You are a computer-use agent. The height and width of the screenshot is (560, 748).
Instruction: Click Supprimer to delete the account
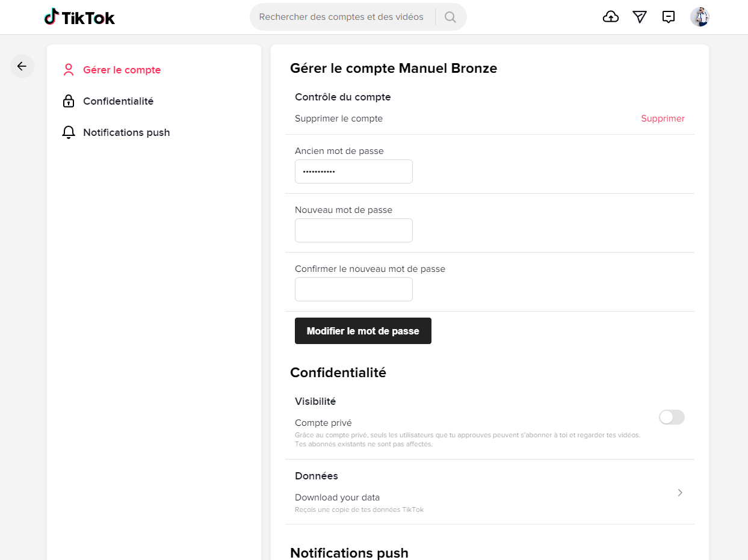[x=663, y=118]
